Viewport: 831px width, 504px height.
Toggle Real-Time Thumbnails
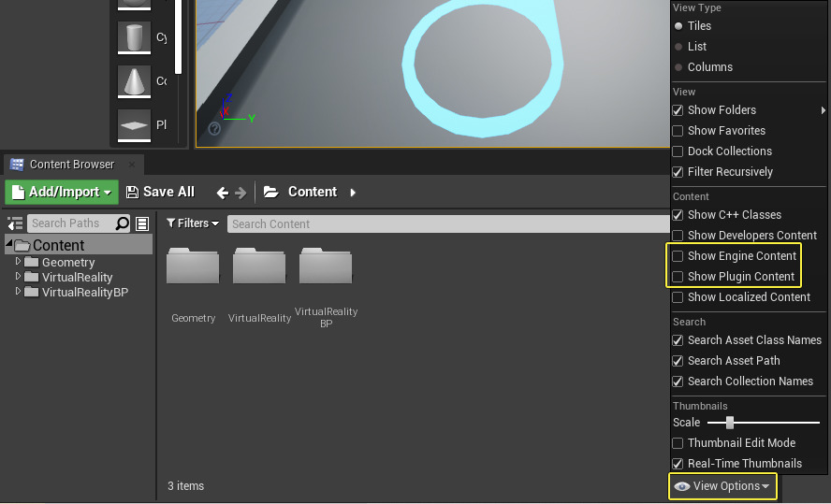(678, 464)
